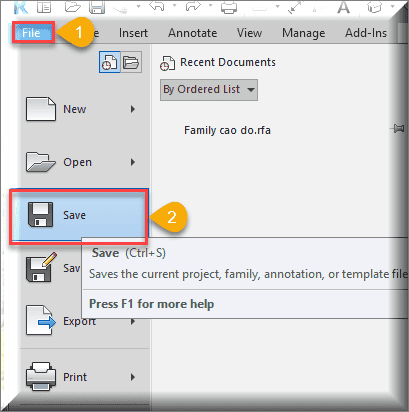Select the Manage ribbon tab
Screen dimensions: 409x412
coord(303,33)
